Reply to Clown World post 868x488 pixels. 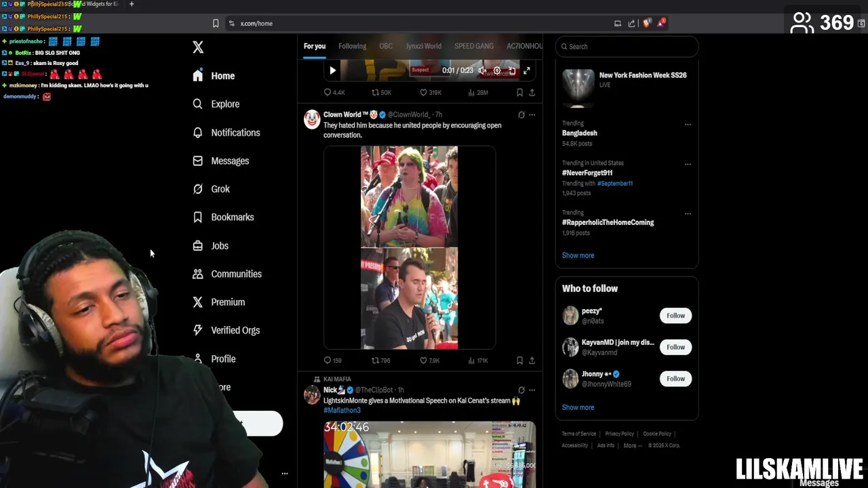pyautogui.click(x=332, y=361)
